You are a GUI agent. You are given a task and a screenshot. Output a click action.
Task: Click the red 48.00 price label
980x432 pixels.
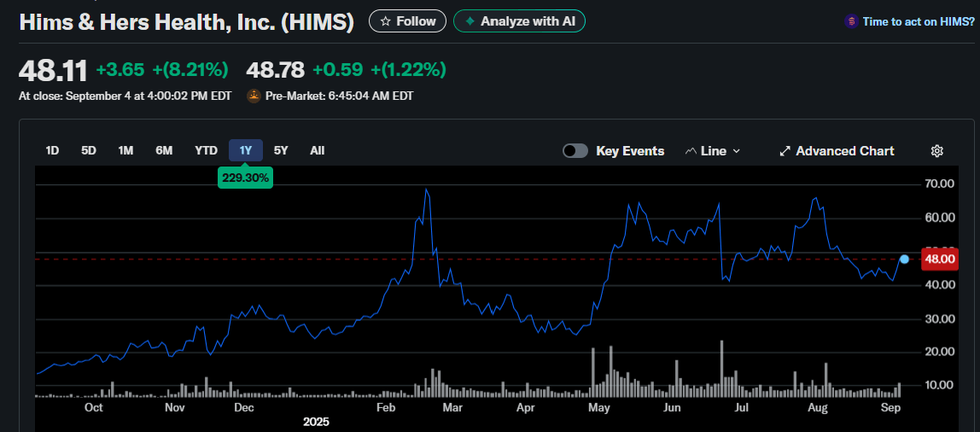[x=939, y=260]
